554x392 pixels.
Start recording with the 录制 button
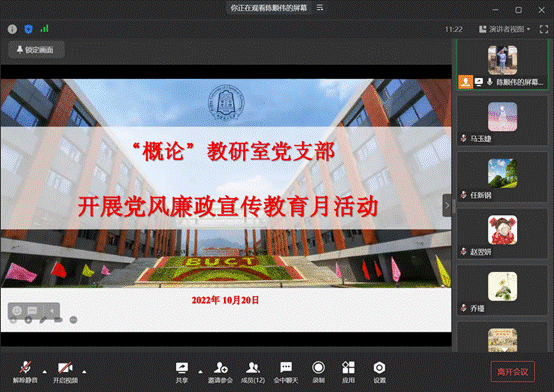[x=318, y=372]
